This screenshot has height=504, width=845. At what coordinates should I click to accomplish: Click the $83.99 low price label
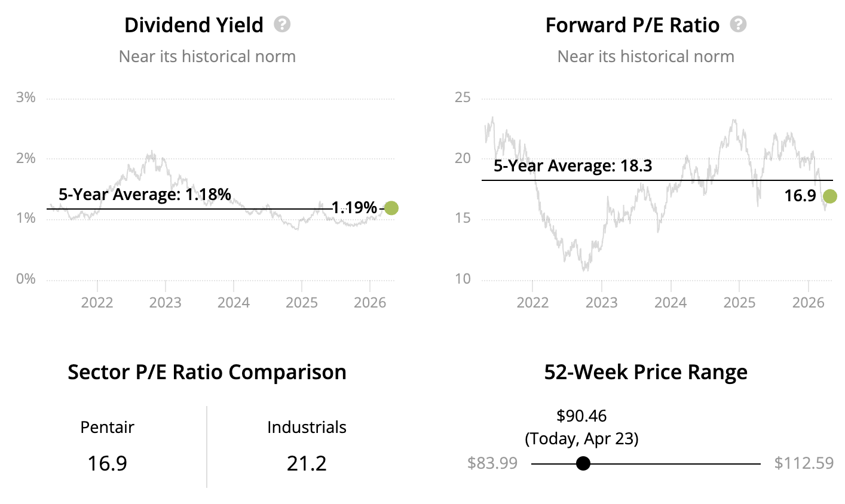pos(492,463)
